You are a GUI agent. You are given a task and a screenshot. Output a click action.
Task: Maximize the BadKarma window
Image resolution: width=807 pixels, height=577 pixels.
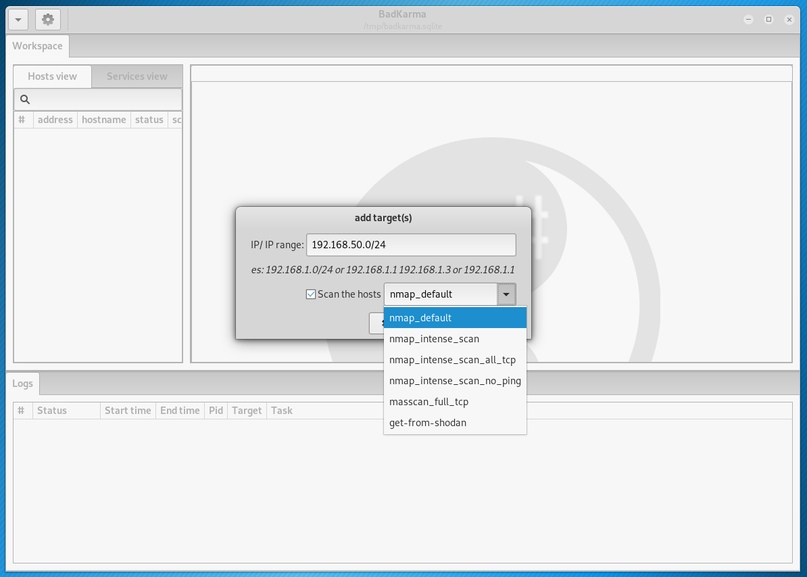tap(769, 19)
